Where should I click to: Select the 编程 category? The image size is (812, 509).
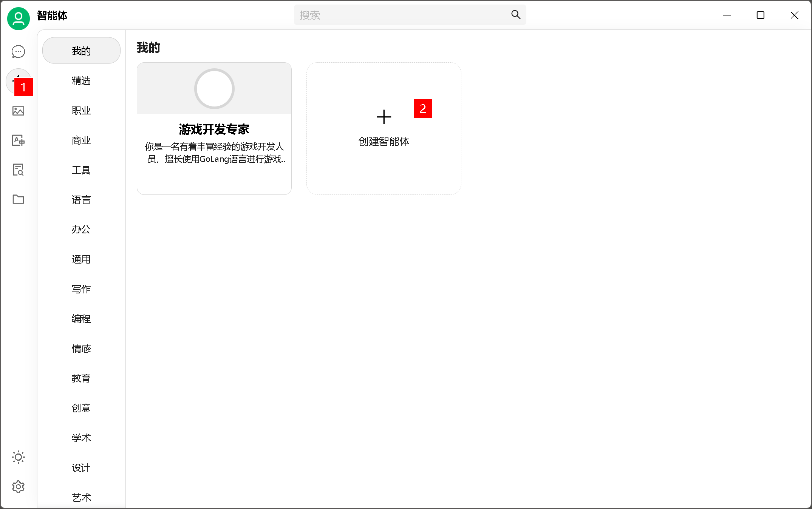click(x=81, y=319)
